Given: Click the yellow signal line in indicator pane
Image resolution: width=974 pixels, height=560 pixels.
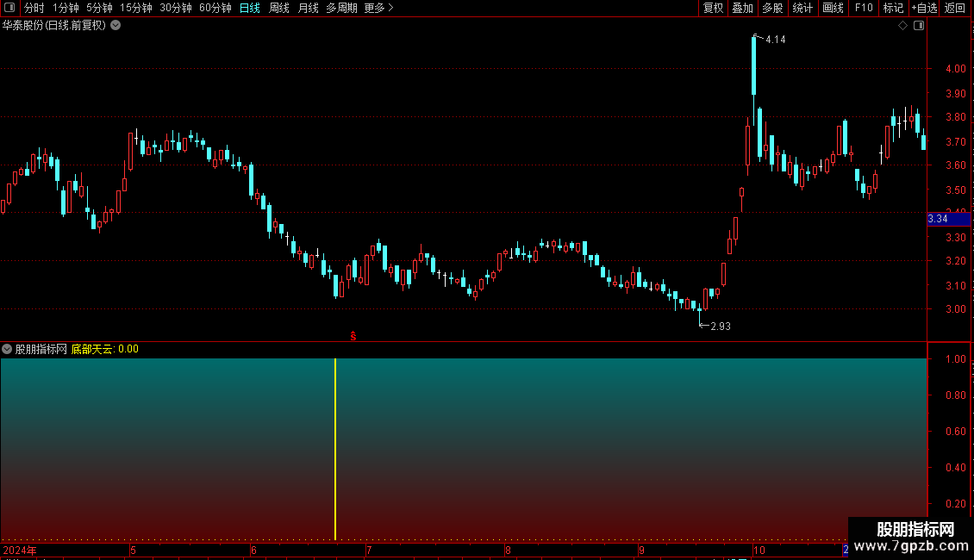Looking at the screenshot, I should click(335, 449).
